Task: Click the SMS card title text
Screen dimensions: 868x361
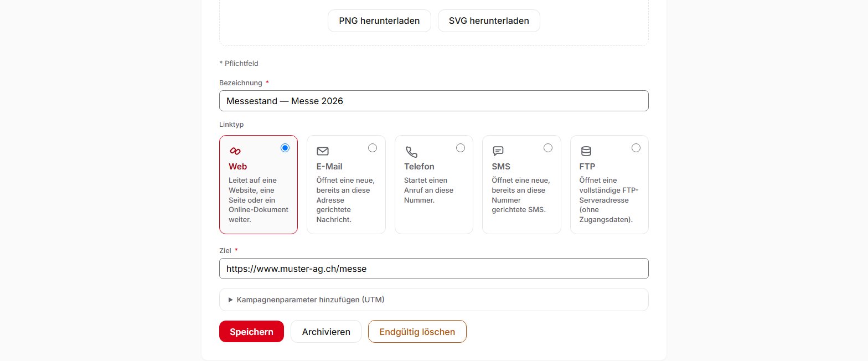Action: (501, 167)
